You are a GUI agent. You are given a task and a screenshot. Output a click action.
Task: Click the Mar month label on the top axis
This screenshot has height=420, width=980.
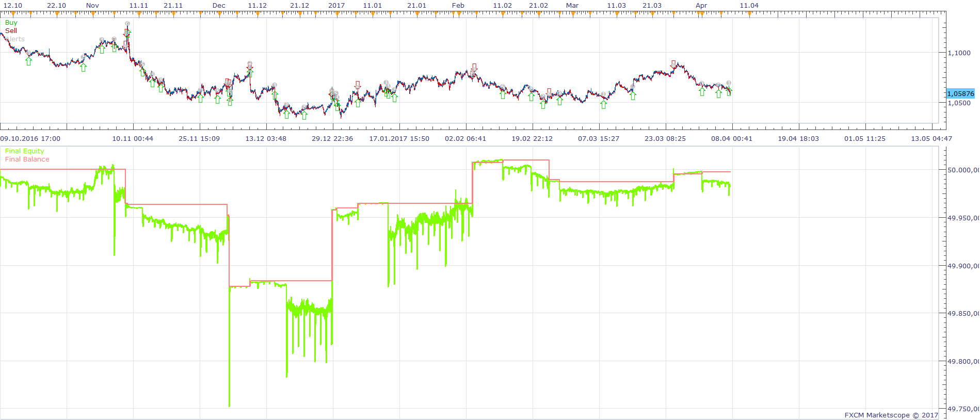(x=572, y=5)
